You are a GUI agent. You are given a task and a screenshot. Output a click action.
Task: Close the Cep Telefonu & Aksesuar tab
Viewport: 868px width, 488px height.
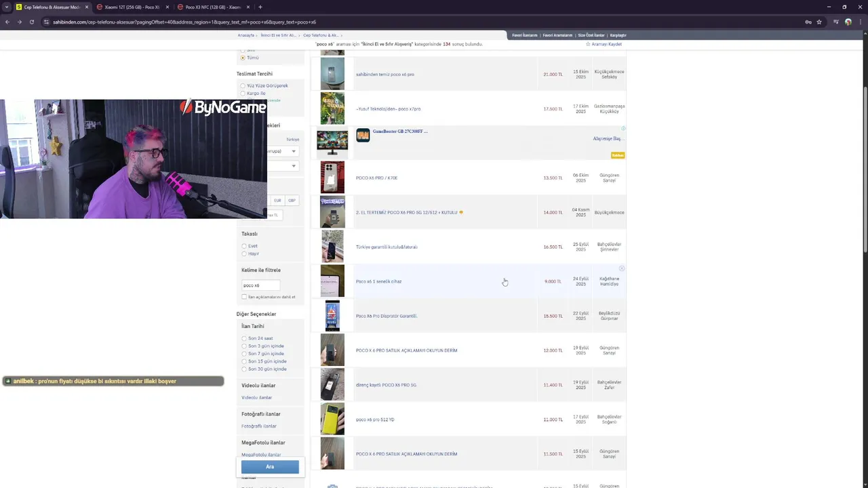[87, 7]
